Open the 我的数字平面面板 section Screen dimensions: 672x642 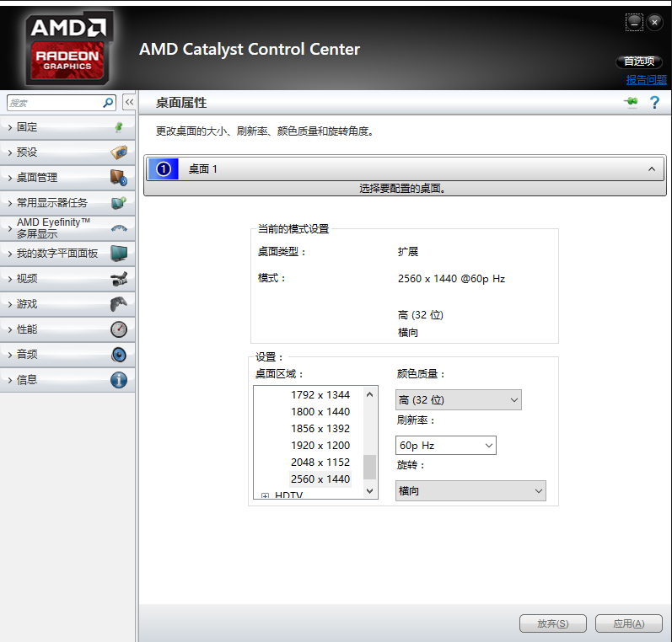(67, 253)
